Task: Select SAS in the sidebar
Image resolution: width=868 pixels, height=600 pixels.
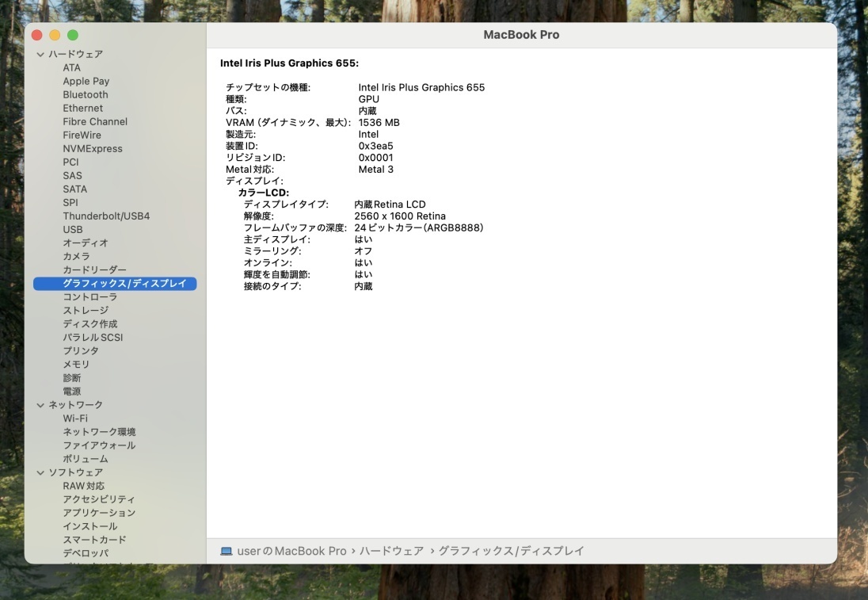Action: click(x=72, y=176)
